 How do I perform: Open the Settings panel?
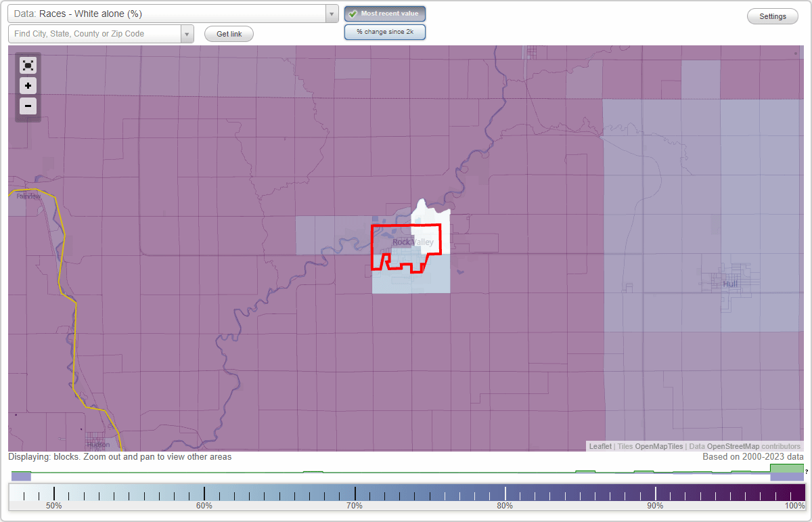pos(772,16)
